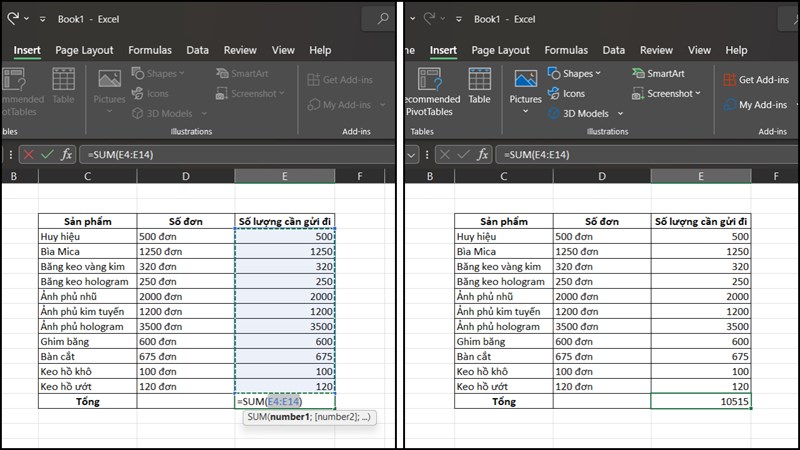Select Insert tab in left window
The width and height of the screenshot is (800, 450).
27,50
